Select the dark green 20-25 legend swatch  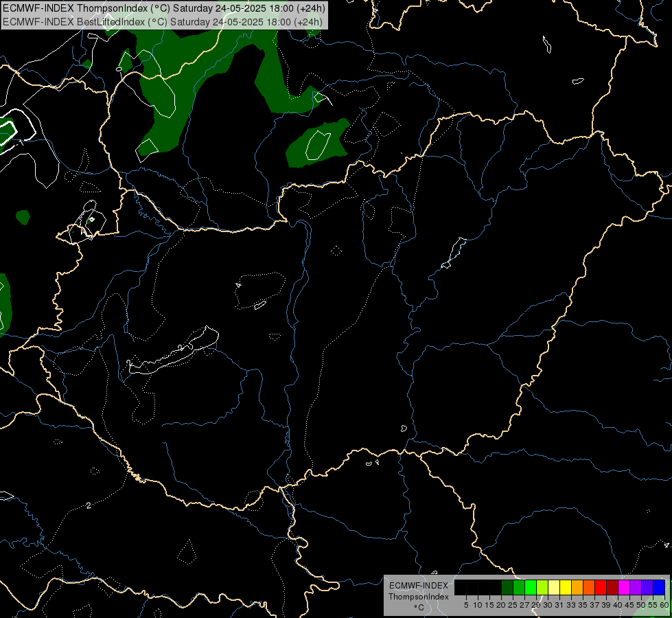[507, 587]
